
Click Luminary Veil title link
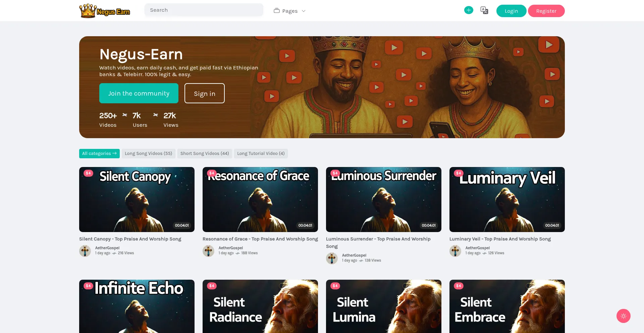500,239
